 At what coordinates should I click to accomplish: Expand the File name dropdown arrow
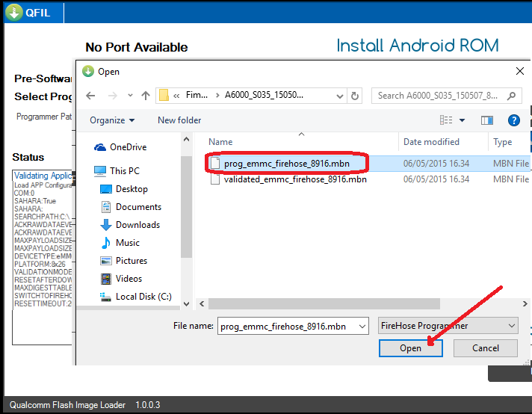coord(362,327)
